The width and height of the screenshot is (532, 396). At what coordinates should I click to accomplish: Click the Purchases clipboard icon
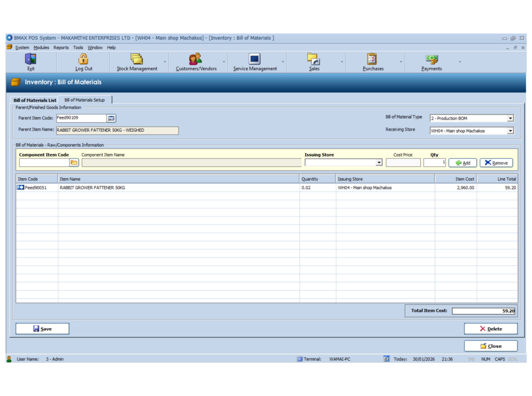[x=372, y=59]
